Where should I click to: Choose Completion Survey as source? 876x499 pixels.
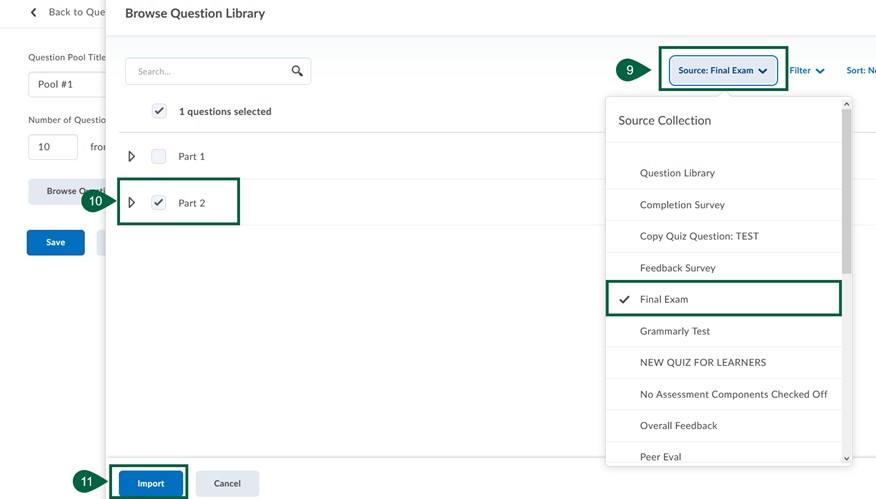(x=682, y=205)
